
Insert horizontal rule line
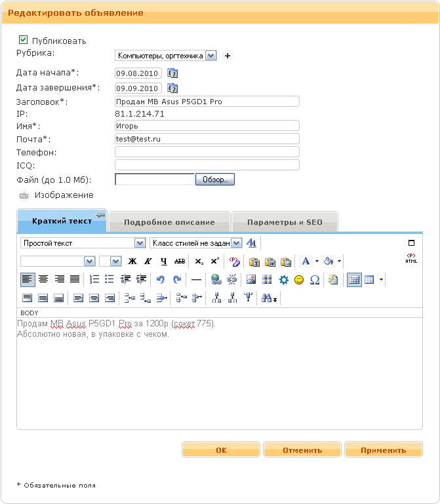pyautogui.click(x=196, y=280)
